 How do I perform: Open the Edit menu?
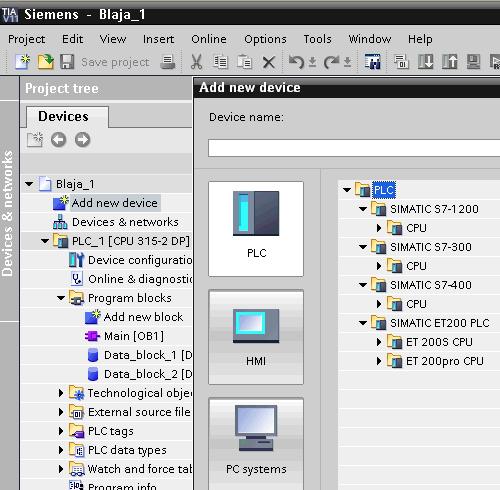click(72, 39)
